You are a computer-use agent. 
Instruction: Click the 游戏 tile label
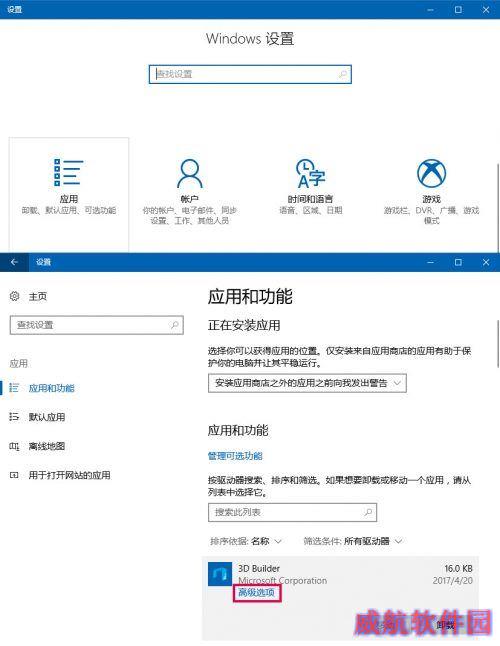[431, 199]
